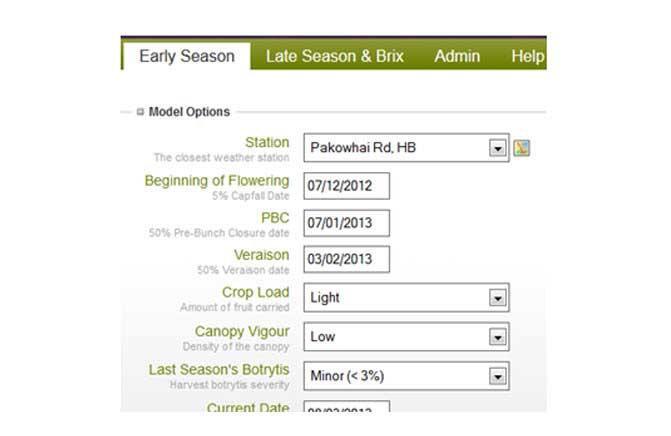Click the Canopy Vigour label
671x436 pixels.
[x=242, y=331]
